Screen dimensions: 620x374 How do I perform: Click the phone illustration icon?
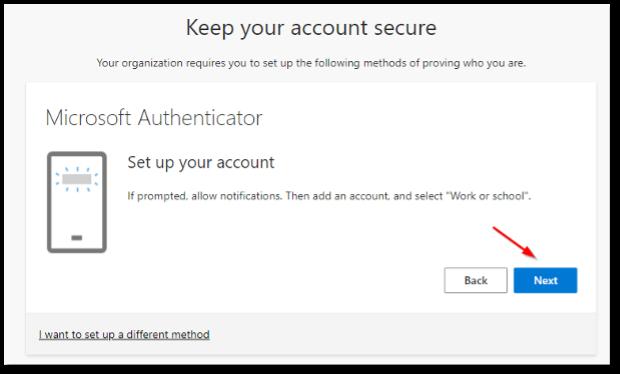tap(77, 202)
